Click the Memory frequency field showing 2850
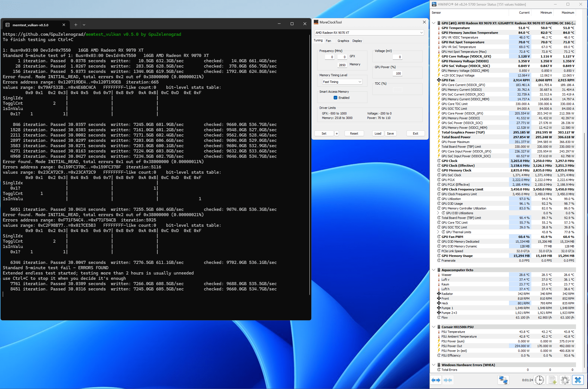The width and height of the screenshot is (588, 389). [x=342, y=65]
